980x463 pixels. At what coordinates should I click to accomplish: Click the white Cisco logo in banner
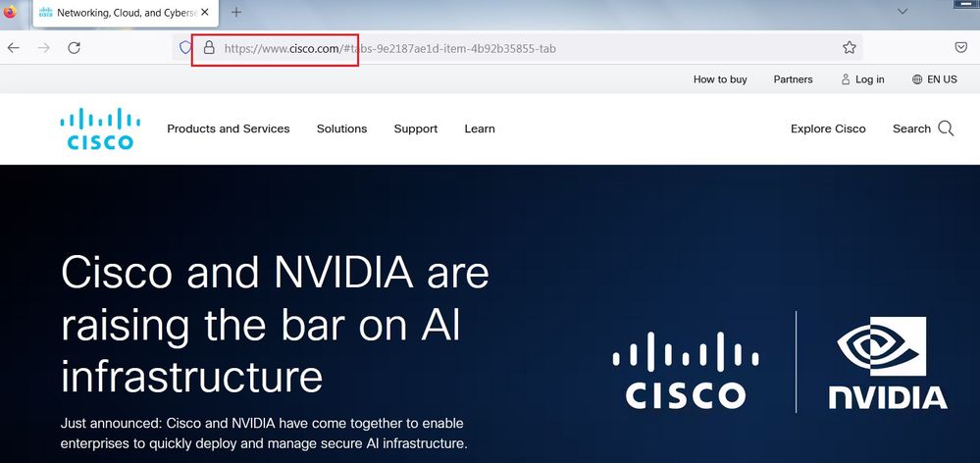click(686, 371)
